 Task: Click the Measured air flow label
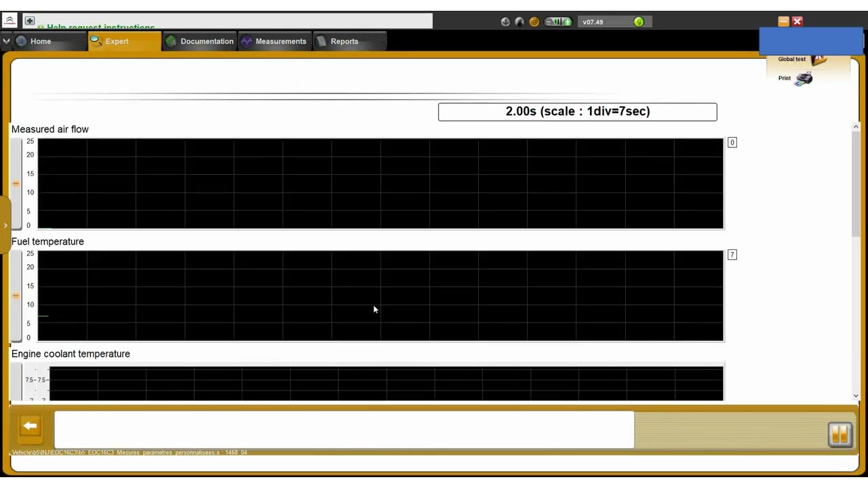(x=50, y=129)
